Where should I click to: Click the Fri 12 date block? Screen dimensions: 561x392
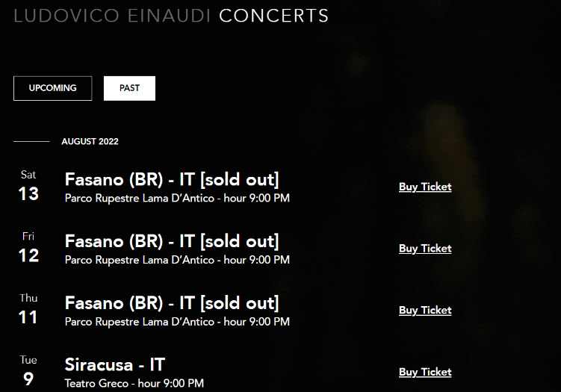(x=28, y=247)
